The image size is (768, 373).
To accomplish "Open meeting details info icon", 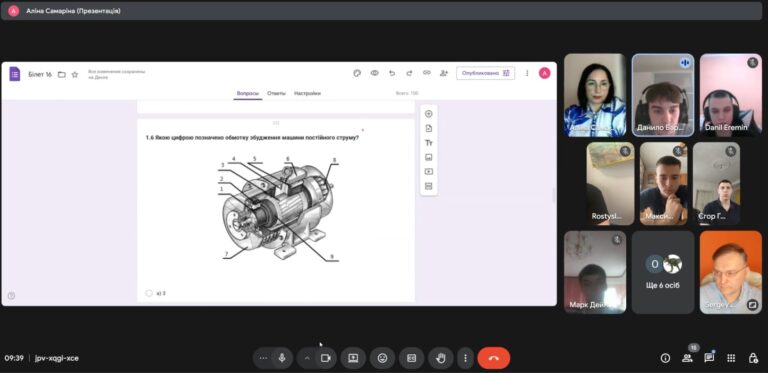I will [x=665, y=358].
